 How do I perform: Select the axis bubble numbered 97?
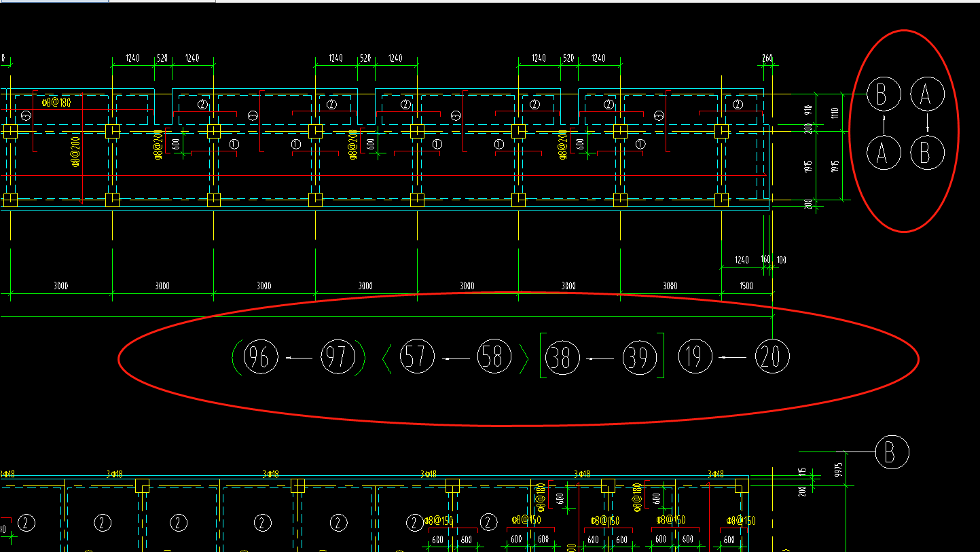click(338, 357)
